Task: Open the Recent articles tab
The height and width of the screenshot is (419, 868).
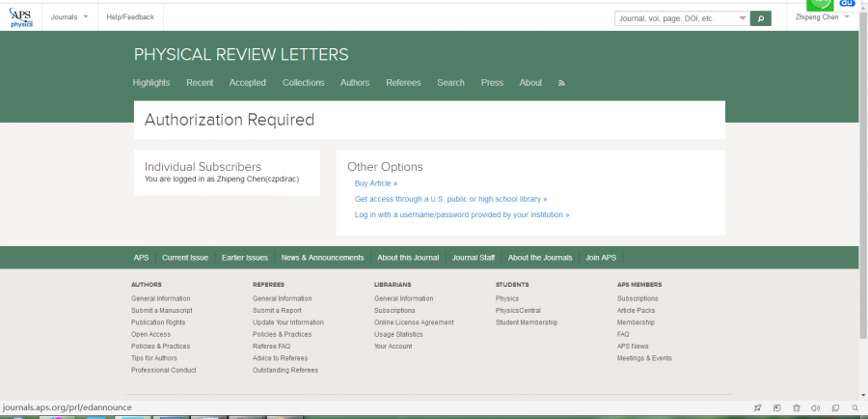Action: (200, 83)
